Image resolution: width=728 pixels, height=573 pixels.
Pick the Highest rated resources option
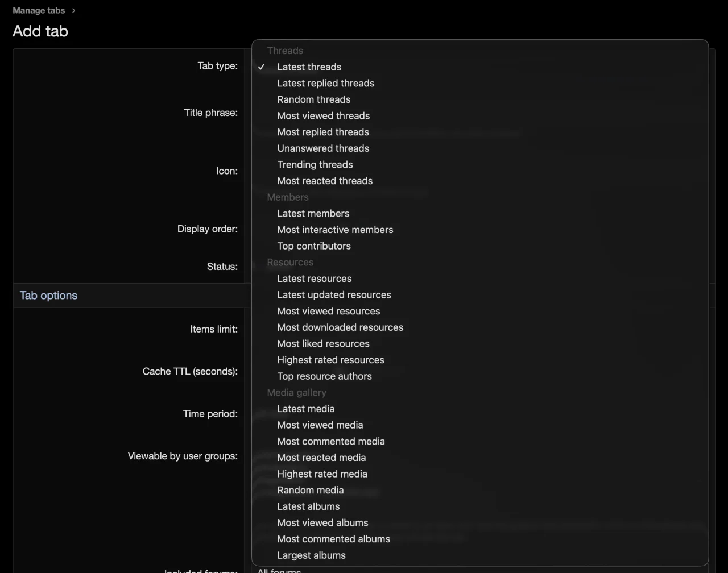330,360
